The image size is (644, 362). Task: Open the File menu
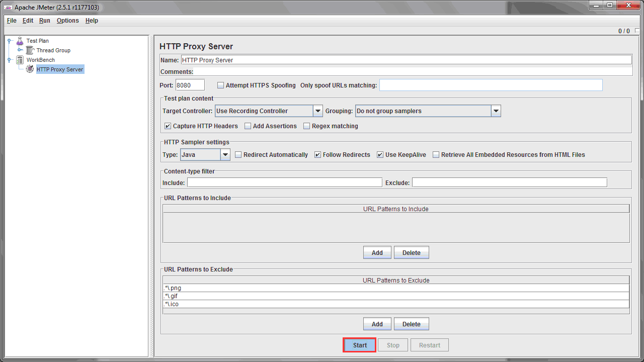click(x=12, y=21)
